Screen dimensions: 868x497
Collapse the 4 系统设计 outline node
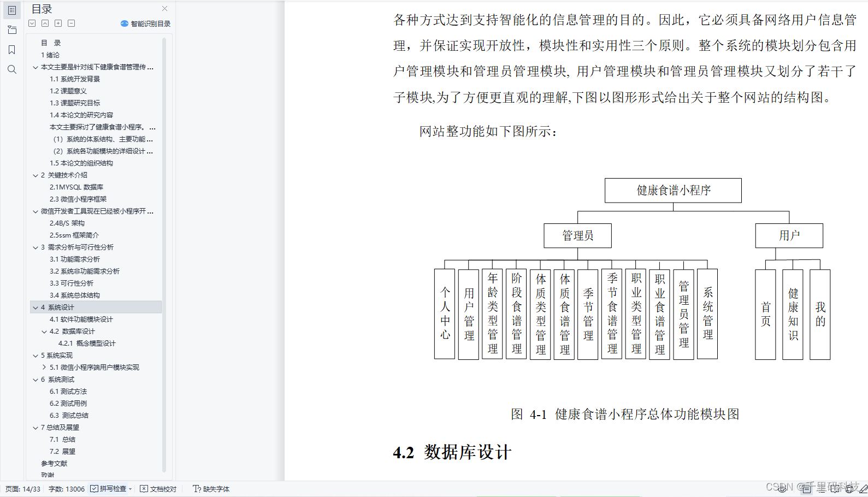point(36,307)
